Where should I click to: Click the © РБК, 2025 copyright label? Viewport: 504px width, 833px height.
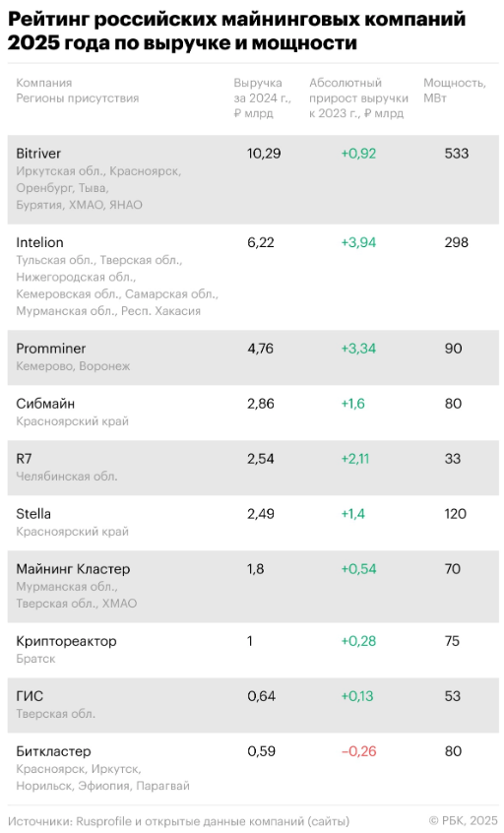(x=464, y=821)
